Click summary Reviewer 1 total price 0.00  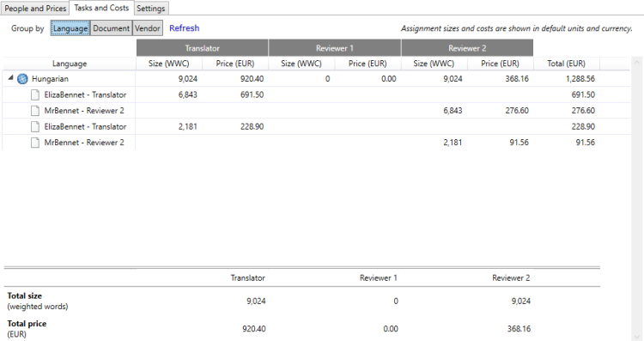click(391, 329)
